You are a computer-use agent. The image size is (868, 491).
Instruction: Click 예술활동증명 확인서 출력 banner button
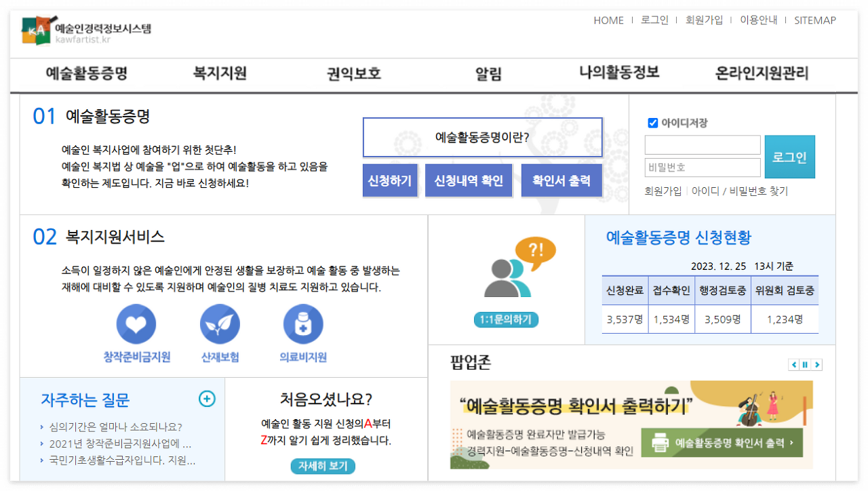pyautogui.click(x=723, y=443)
